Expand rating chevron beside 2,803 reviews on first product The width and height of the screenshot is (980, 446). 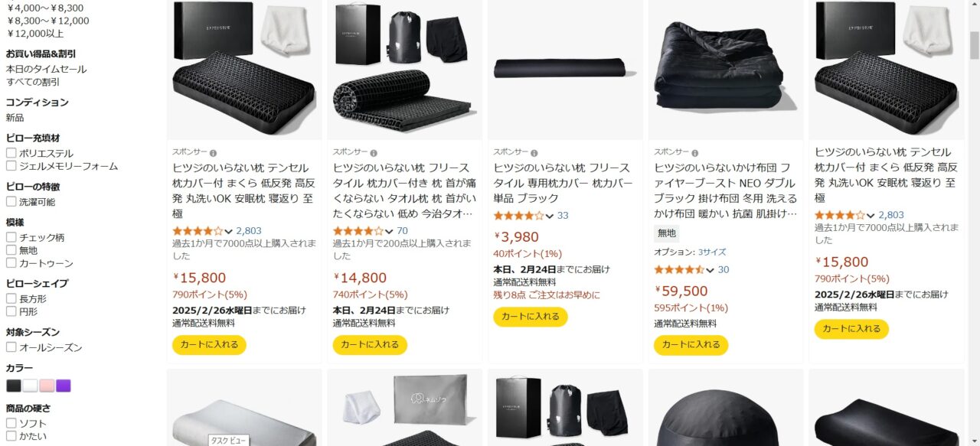[228, 231]
